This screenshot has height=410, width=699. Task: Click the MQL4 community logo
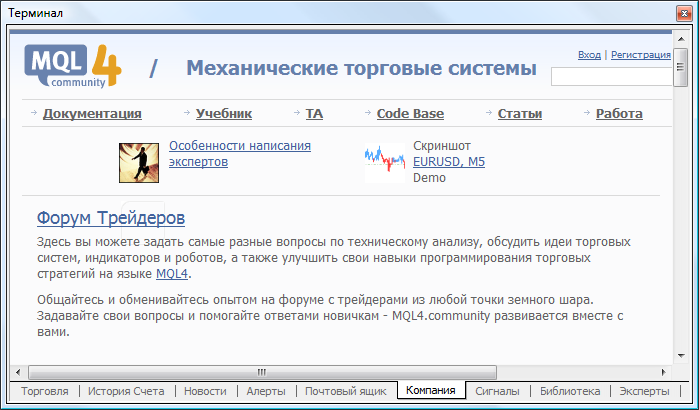(73, 66)
